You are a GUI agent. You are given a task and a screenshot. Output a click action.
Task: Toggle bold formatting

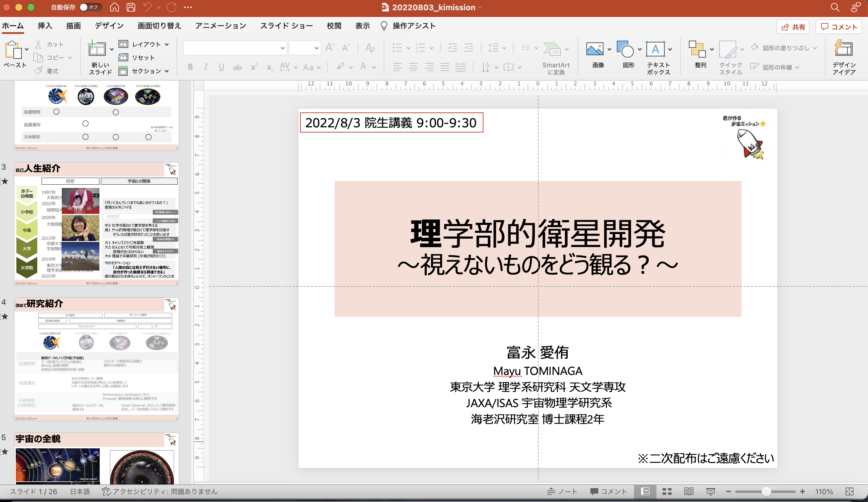(190, 67)
